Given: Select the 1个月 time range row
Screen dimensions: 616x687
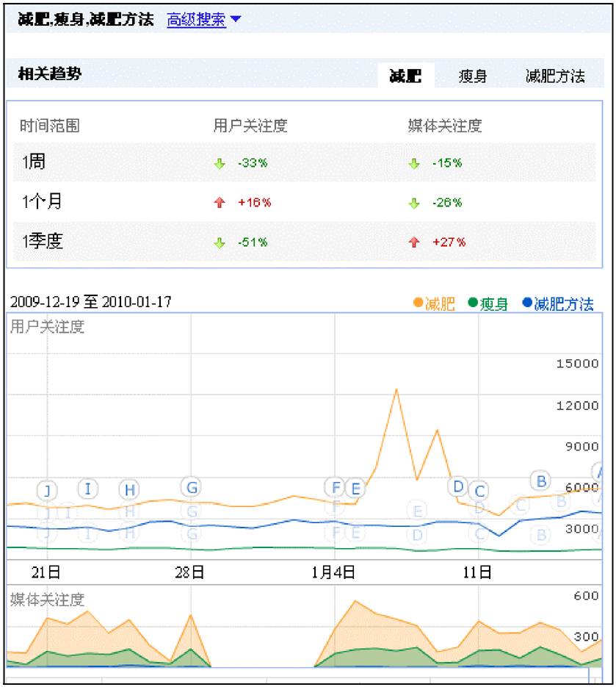Looking at the screenshot, I should (x=304, y=201).
